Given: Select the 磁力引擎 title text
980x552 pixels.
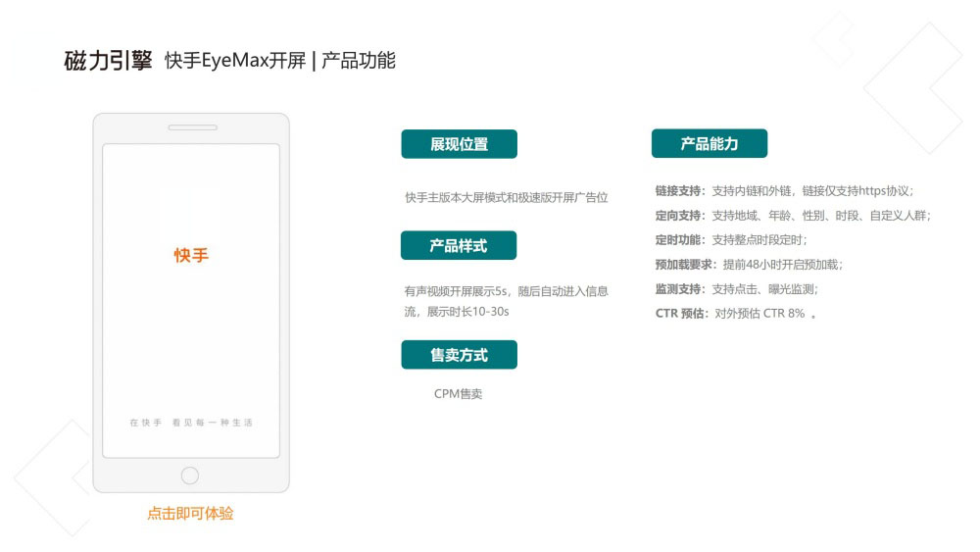Looking at the screenshot, I should (108, 61).
